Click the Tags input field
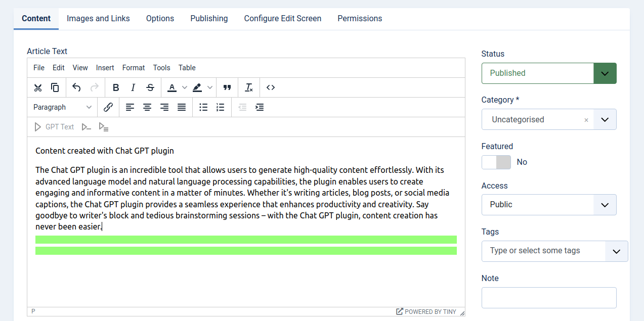The height and width of the screenshot is (321, 644). pyautogui.click(x=543, y=251)
